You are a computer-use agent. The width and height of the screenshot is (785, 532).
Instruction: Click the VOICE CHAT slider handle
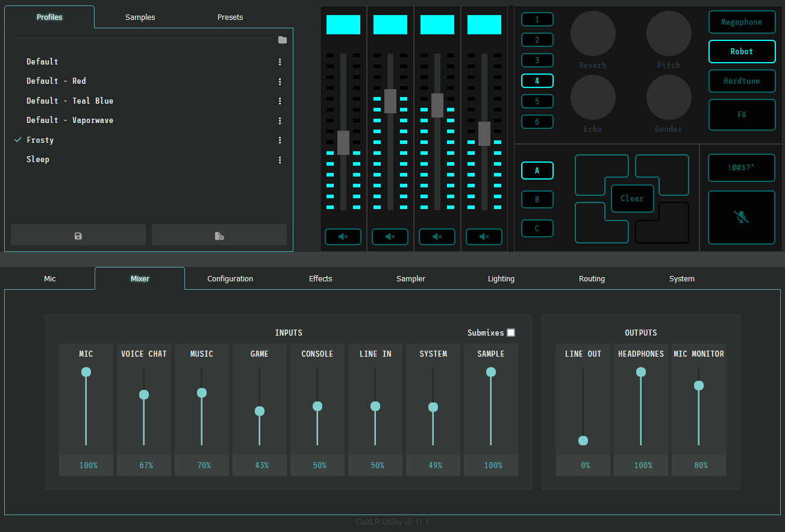click(144, 395)
